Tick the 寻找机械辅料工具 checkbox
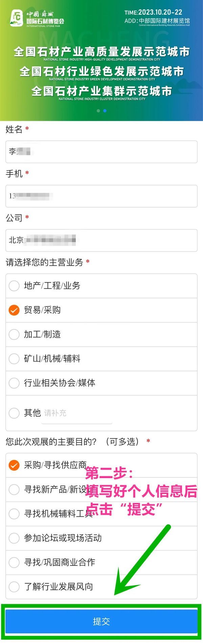203x644 pixels. click(x=14, y=514)
